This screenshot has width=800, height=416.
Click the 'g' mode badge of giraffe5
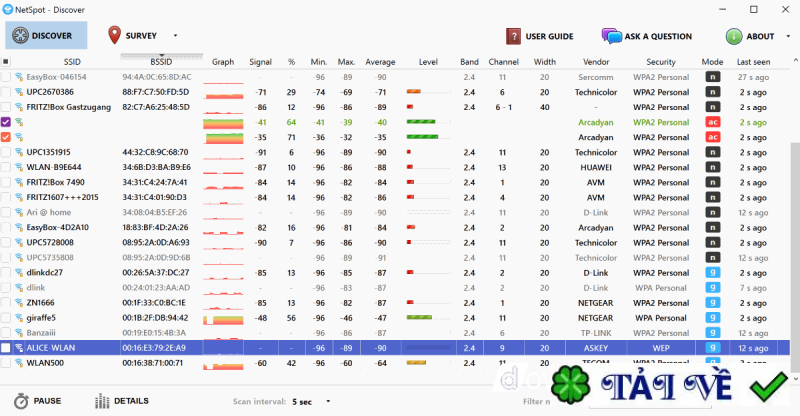point(712,318)
